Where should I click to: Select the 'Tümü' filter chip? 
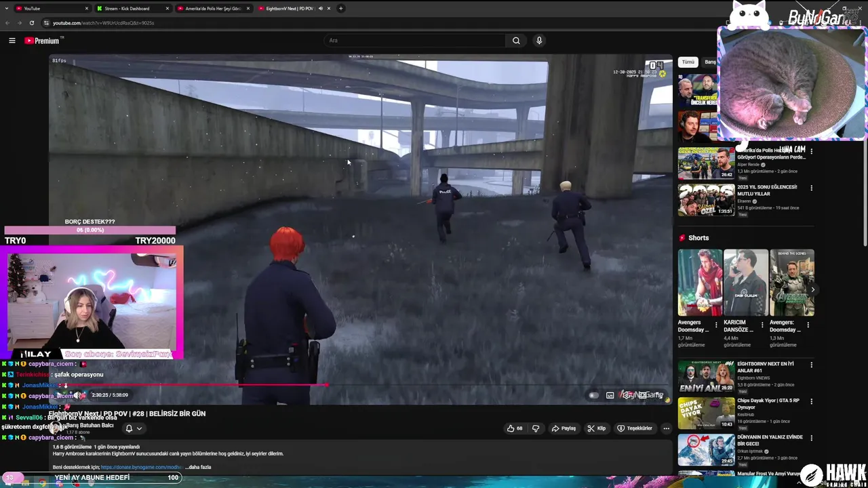[688, 62]
